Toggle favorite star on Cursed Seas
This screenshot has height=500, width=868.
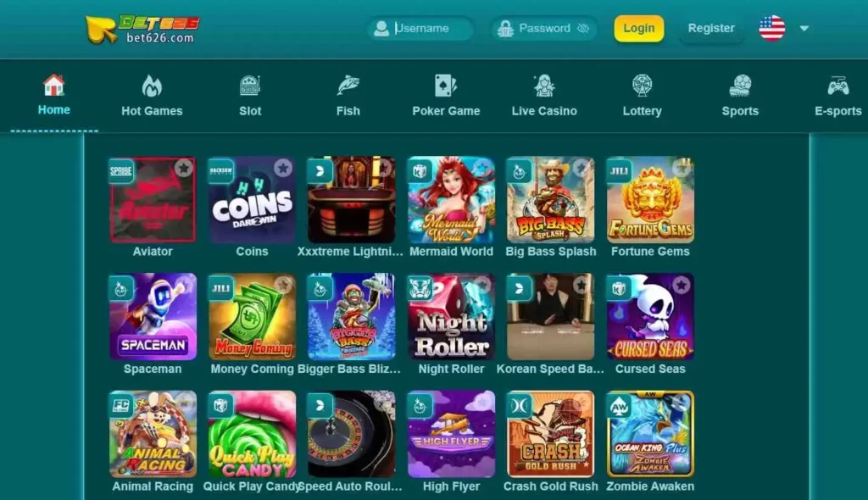click(x=681, y=285)
